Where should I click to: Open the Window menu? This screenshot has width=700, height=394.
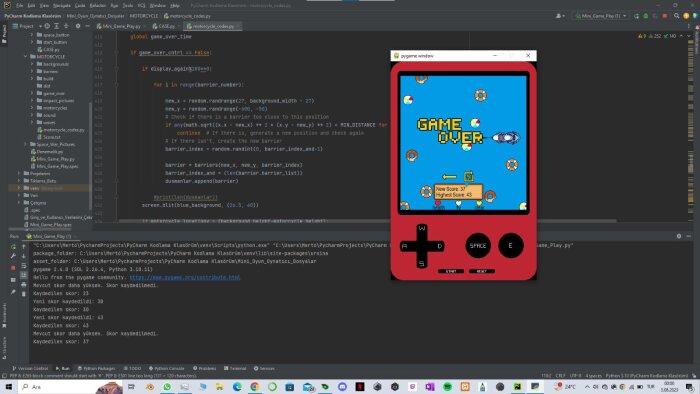click(157, 5)
